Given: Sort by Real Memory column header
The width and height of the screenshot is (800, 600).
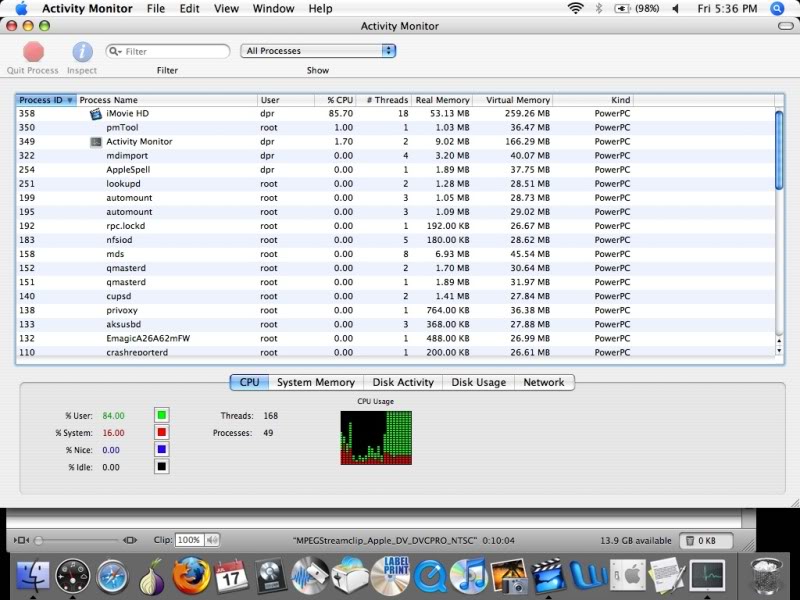Looking at the screenshot, I should (442, 100).
